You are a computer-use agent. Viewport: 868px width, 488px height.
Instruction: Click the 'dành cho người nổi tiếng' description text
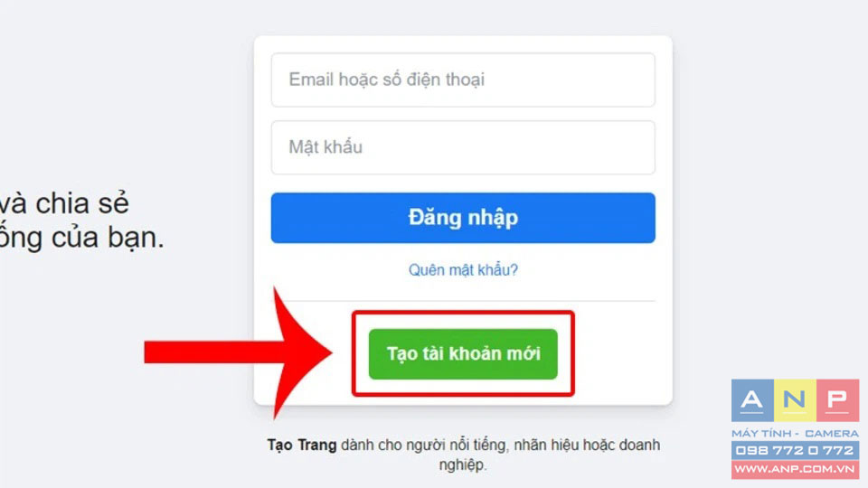coord(423,445)
